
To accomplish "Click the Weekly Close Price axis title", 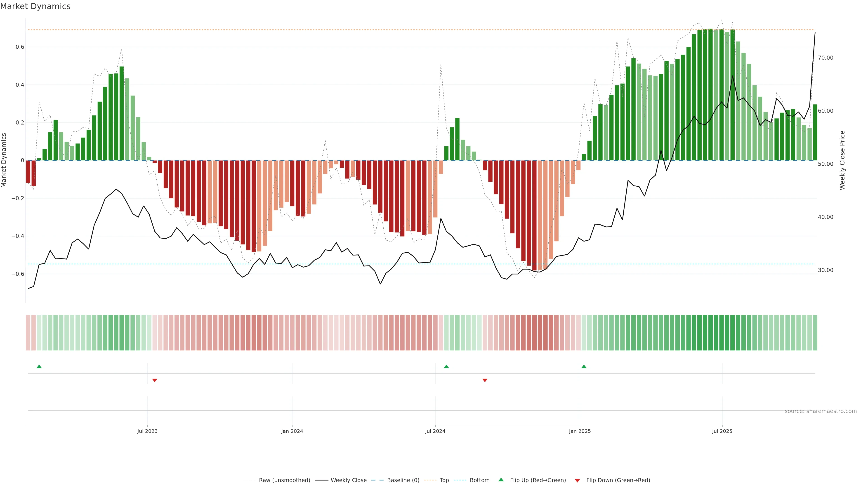I will coord(842,160).
